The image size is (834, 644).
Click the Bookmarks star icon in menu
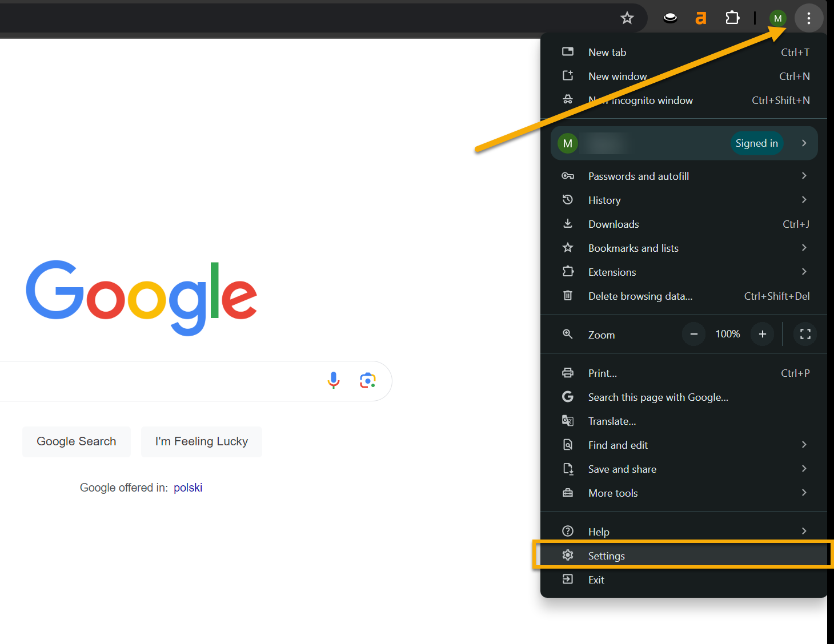568,247
